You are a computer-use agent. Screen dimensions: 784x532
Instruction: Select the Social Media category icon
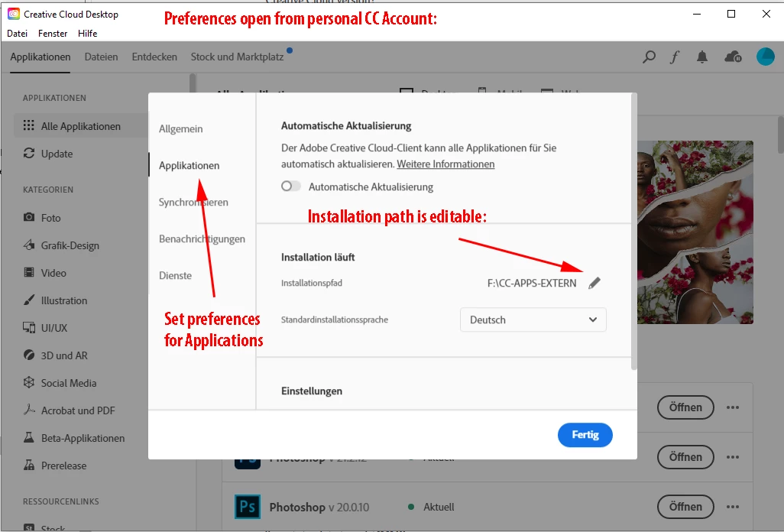pos(29,382)
